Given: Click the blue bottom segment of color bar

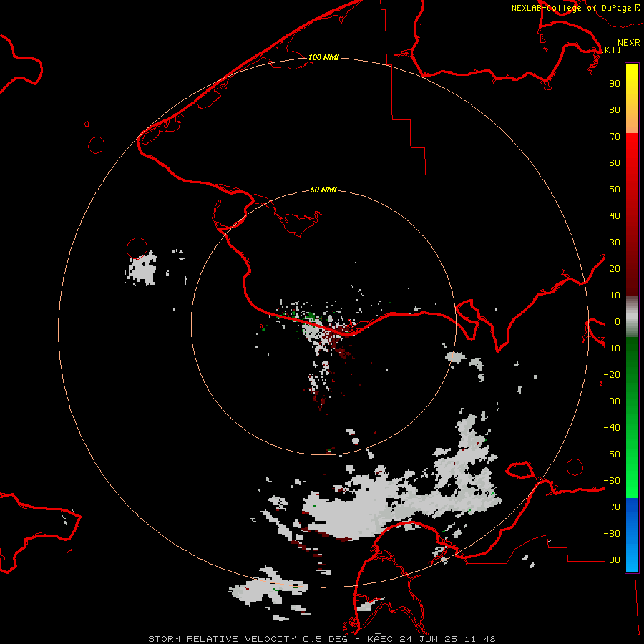Looking at the screenshot, I should point(632,535).
